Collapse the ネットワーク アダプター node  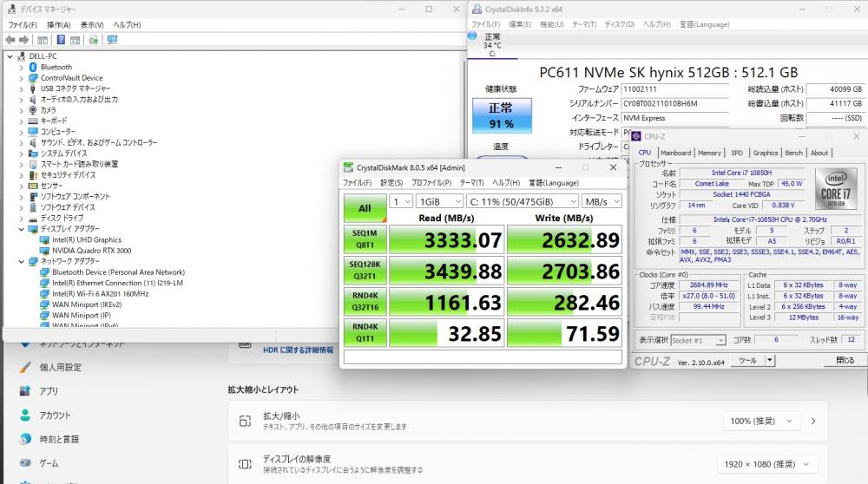point(22,261)
